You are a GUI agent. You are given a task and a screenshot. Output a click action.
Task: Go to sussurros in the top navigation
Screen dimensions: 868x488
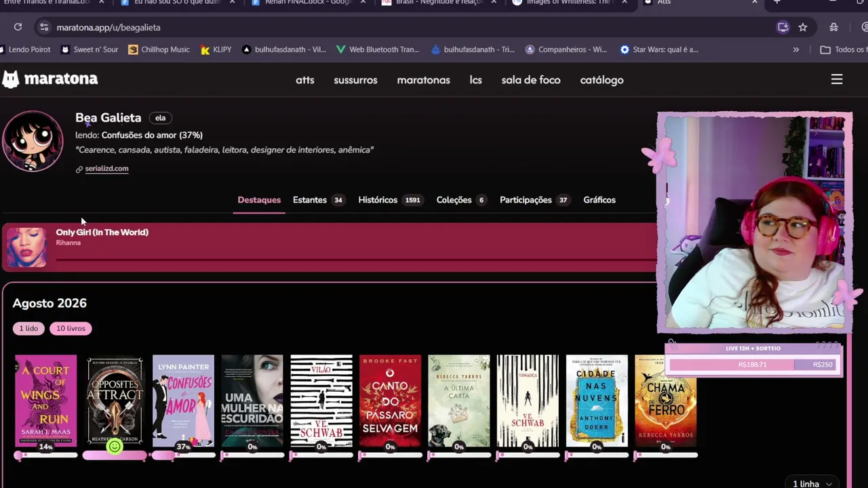click(x=355, y=80)
